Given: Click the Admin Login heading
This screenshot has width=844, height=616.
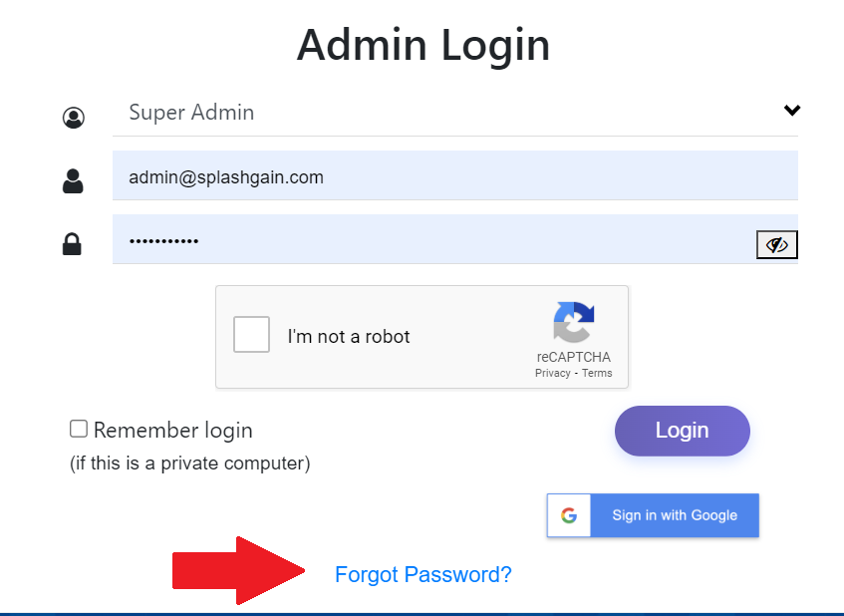Looking at the screenshot, I should point(423,45).
